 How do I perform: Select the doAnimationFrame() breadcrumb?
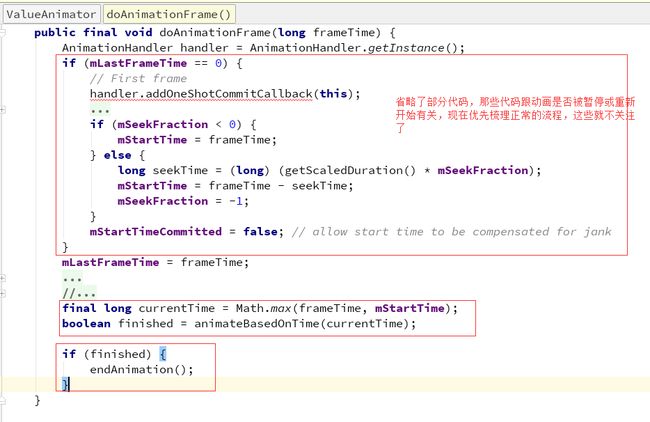coord(169,15)
